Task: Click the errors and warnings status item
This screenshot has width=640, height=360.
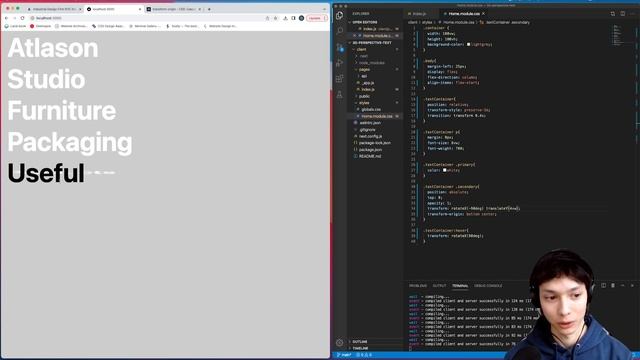Action: [364, 355]
